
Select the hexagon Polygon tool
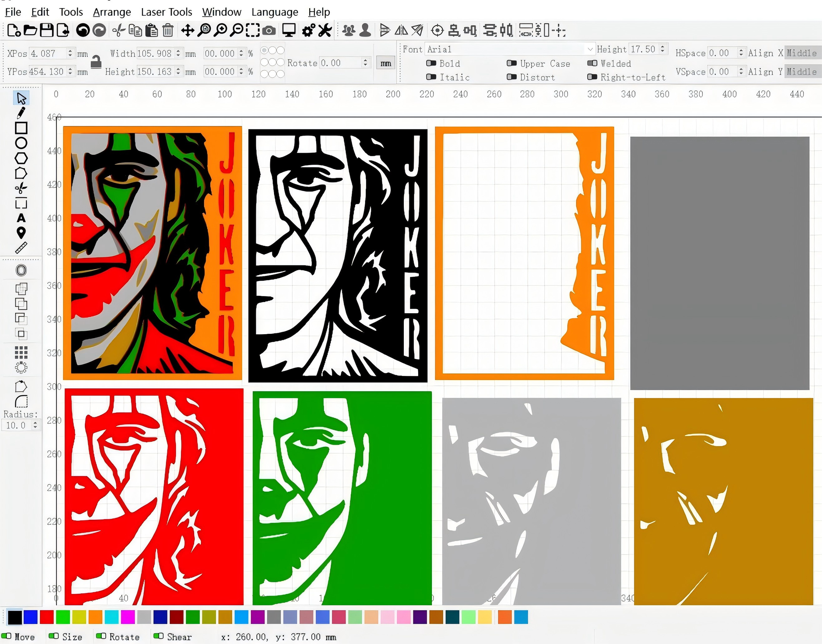[x=21, y=159]
